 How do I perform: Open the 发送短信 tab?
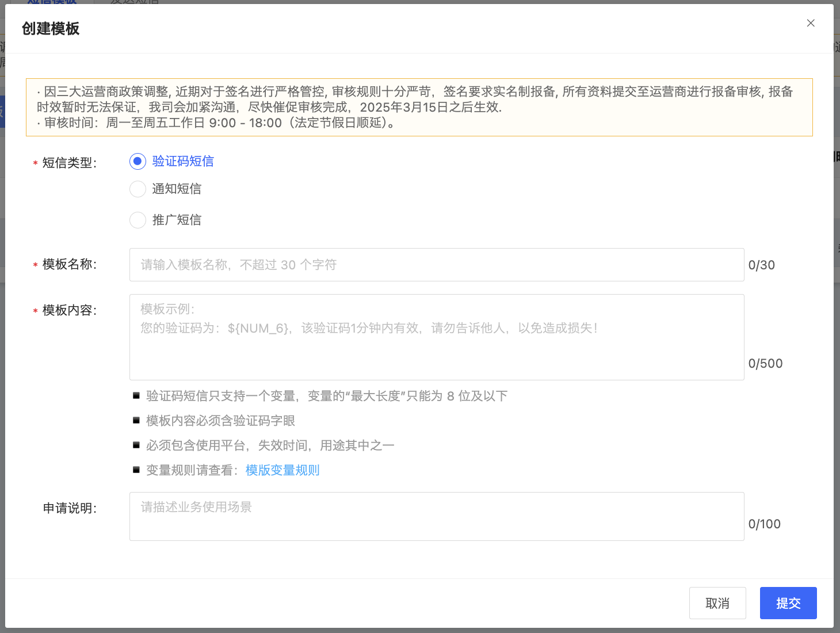point(133,3)
